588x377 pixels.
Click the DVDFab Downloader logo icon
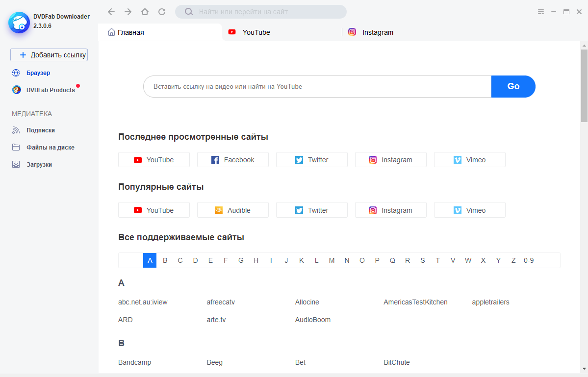(x=19, y=23)
